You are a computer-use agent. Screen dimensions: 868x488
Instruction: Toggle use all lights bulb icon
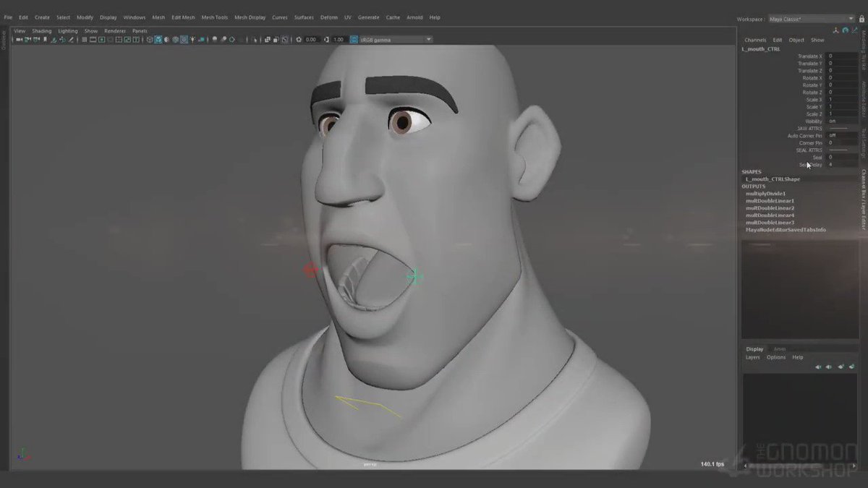tap(192, 39)
